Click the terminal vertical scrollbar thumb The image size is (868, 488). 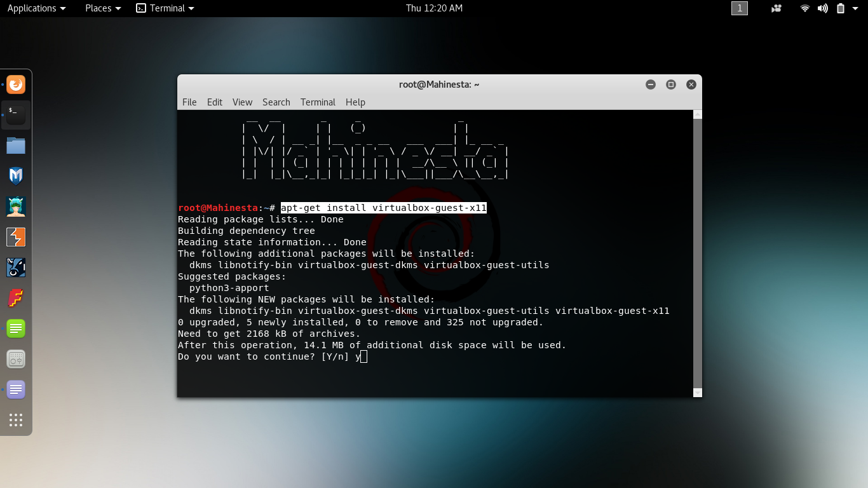click(x=697, y=253)
